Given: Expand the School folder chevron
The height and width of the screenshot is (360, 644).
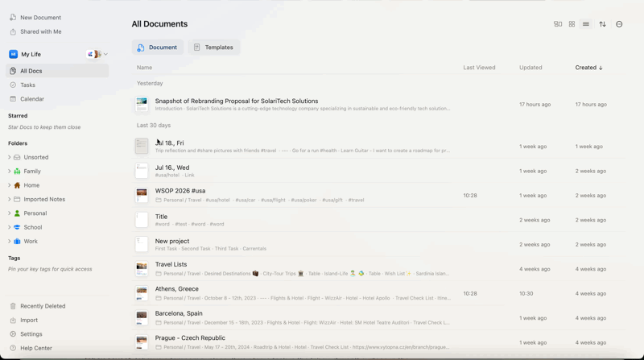Looking at the screenshot, I should point(9,227).
